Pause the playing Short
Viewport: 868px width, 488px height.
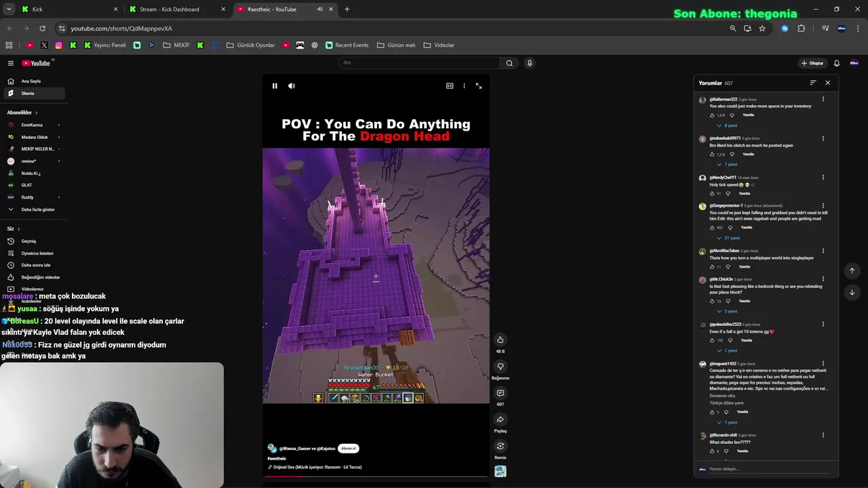(x=275, y=86)
